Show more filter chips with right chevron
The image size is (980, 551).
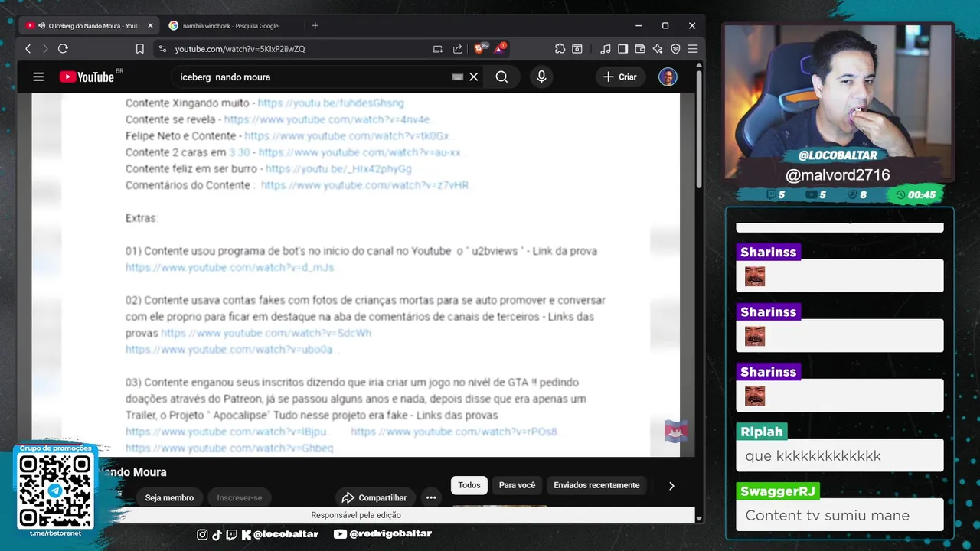pyautogui.click(x=671, y=485)
